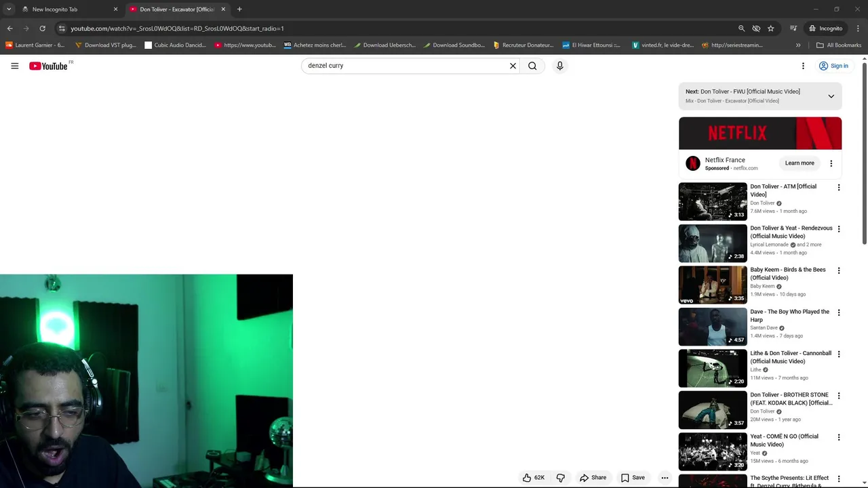Like the video showing 62K
Screen dimensions: 868x488
533,478
